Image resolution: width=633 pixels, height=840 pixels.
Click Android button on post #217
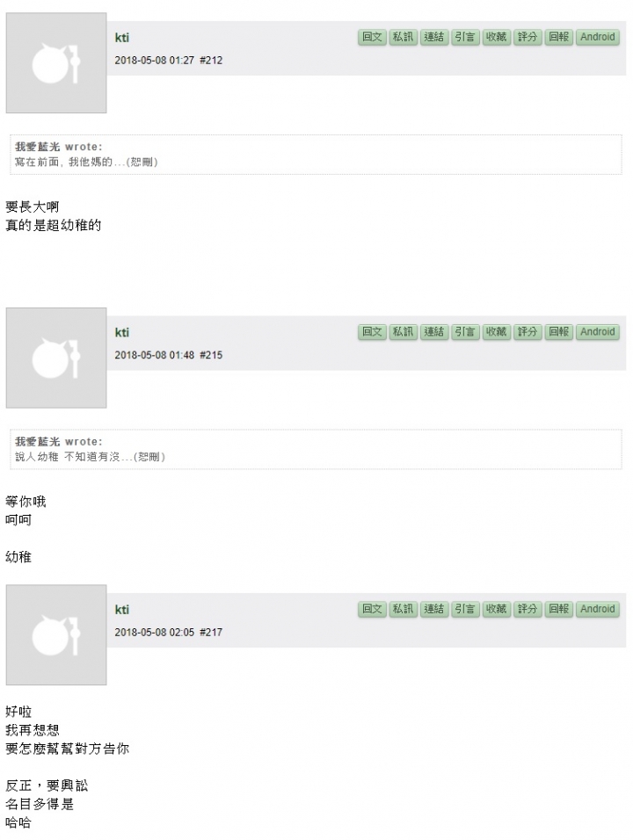click(598, 609)
